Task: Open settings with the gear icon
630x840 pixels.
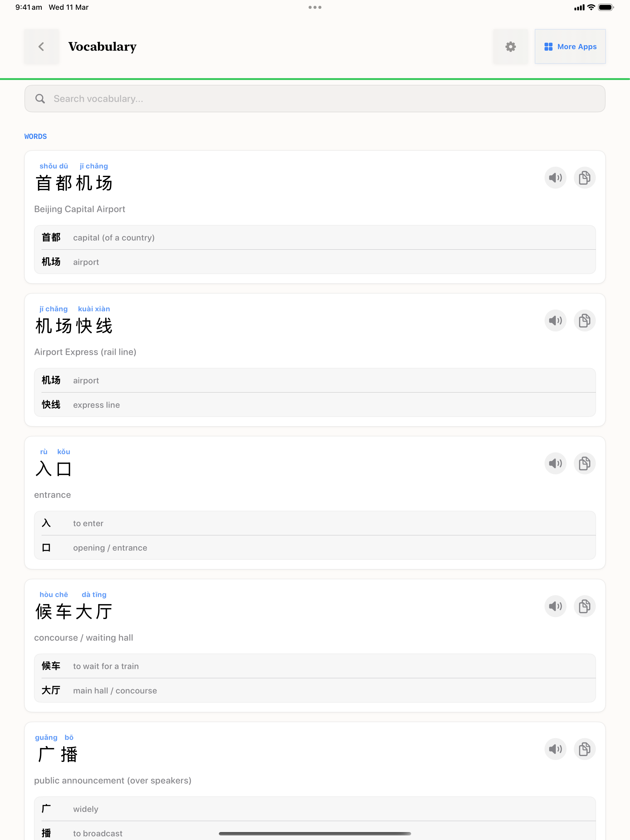Action: coord(510,47)
